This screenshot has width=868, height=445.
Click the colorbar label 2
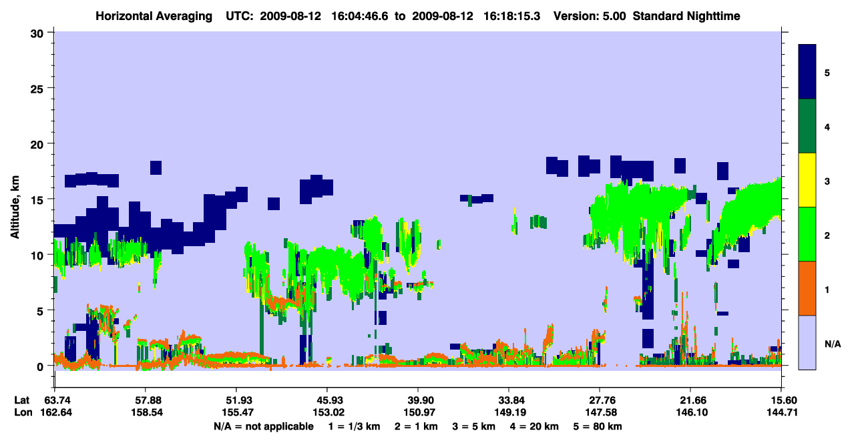point(827,235)
